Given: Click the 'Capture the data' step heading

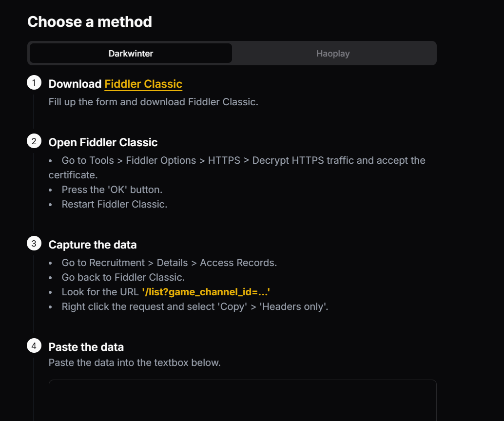Looking at the screenshot, I should tap(93, 245).
